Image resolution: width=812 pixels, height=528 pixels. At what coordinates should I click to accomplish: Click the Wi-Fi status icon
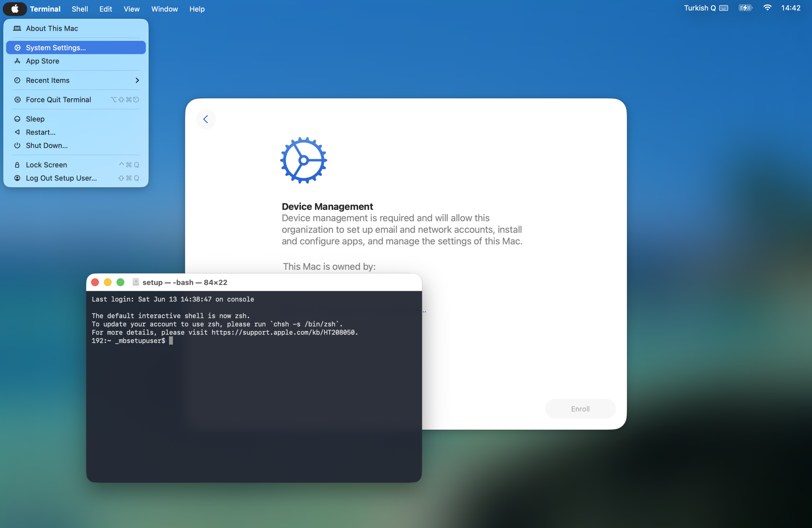(767, 8)
